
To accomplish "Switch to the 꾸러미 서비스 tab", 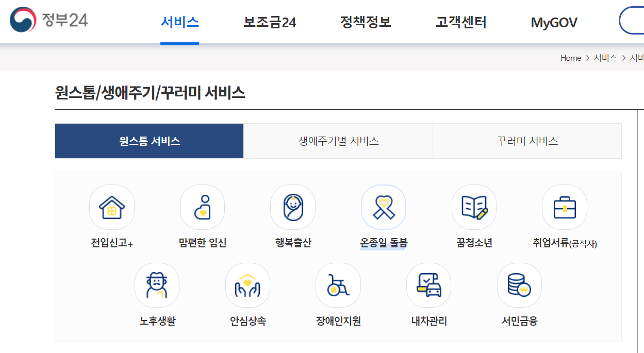I will click(x=527, y=141).
